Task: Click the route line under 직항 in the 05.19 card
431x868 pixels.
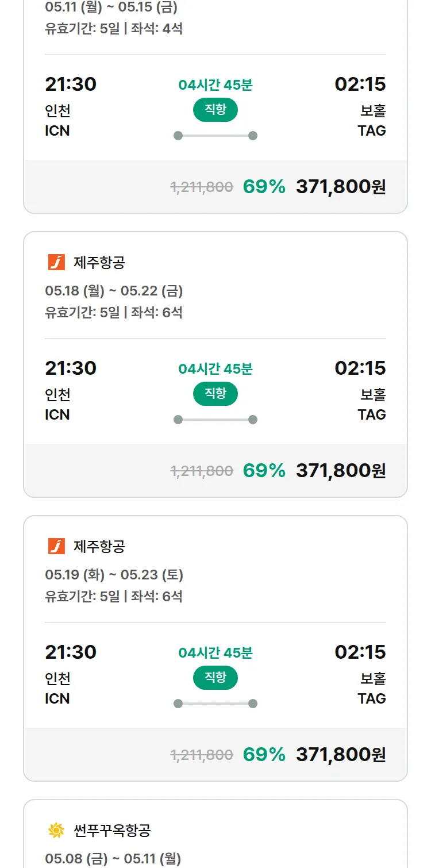Action: (215, 704)
